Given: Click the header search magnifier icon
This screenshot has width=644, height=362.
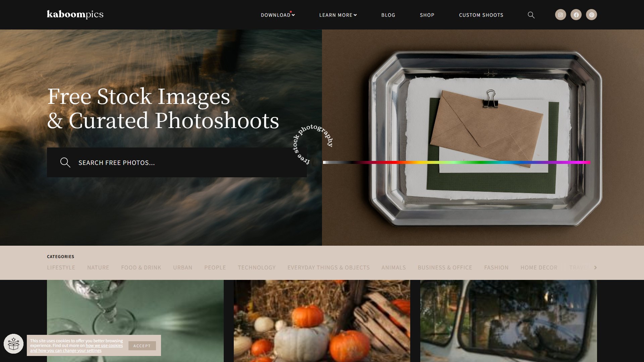Looking at the screenshot, I should (531, 15).
